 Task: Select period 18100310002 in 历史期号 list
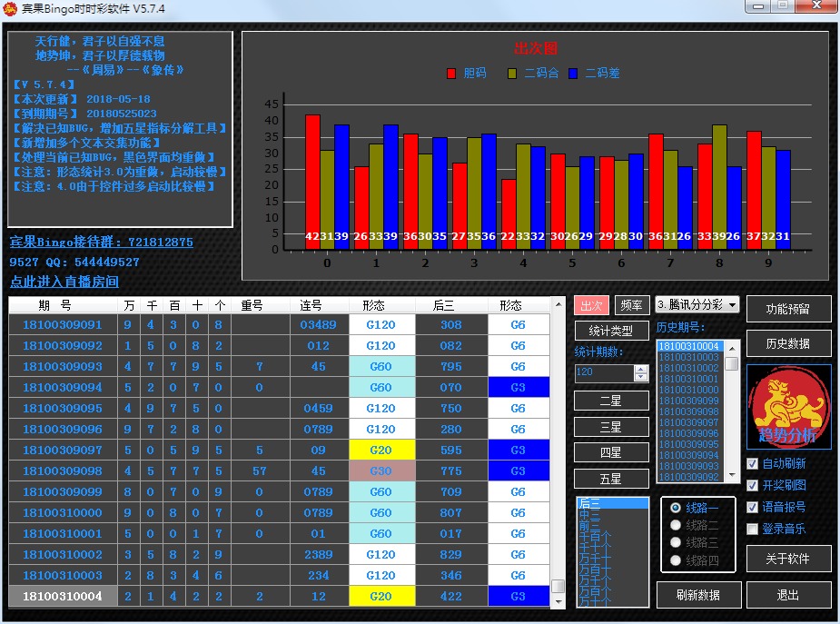point(688,368)
